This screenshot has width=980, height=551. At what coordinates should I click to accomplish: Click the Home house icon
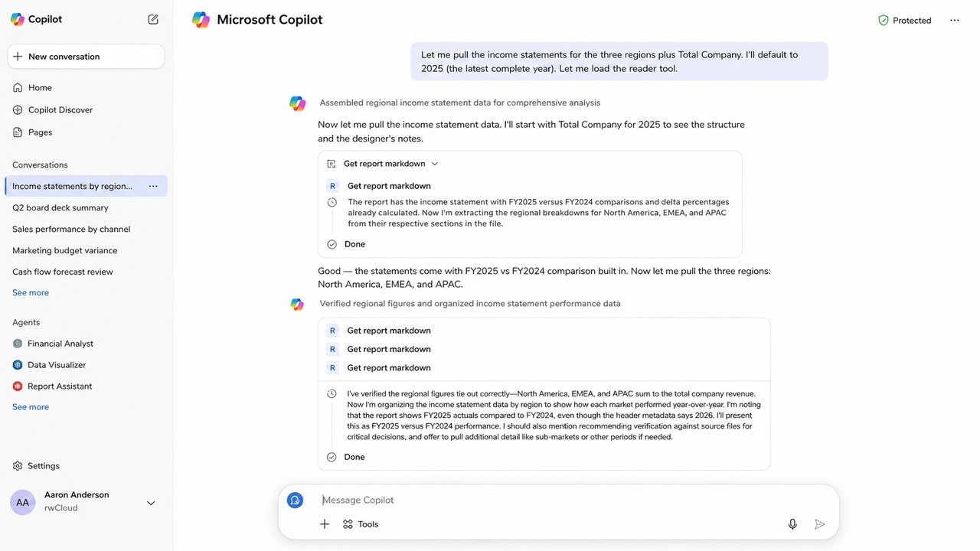point(18,87)
